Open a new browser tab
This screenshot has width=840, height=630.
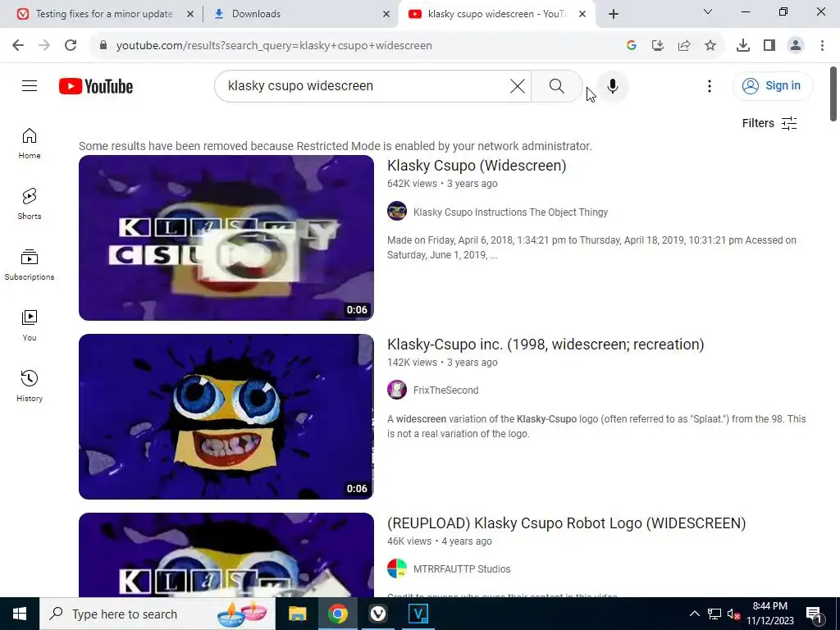click(614, 14)
